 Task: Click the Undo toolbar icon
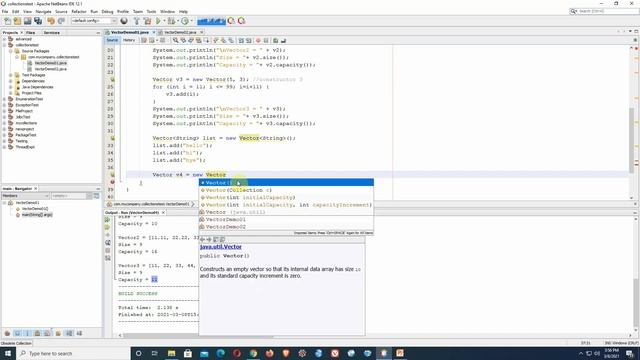(51, 21)
